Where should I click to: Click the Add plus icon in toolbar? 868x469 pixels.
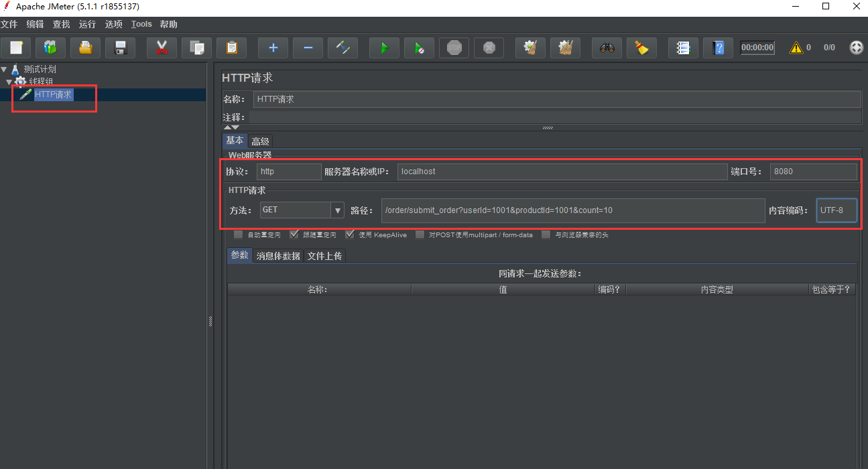[x=273, y=48]
